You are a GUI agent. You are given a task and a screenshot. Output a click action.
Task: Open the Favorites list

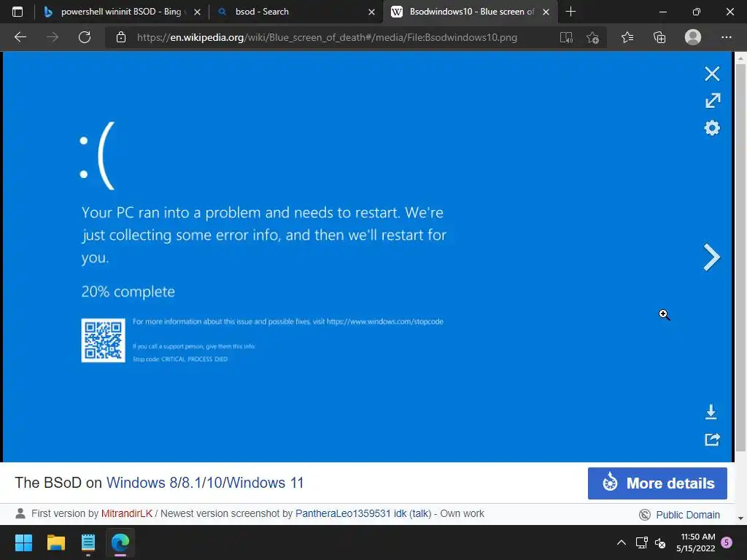point(627,37)
